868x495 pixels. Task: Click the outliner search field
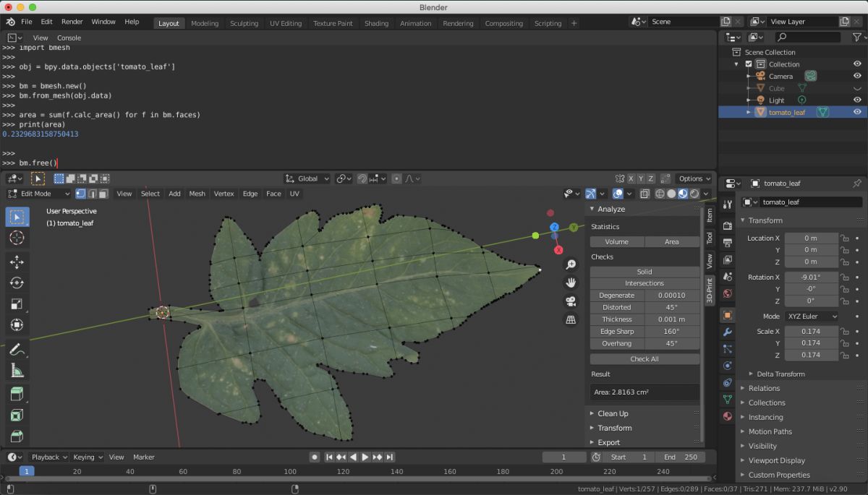coord(807,37)
